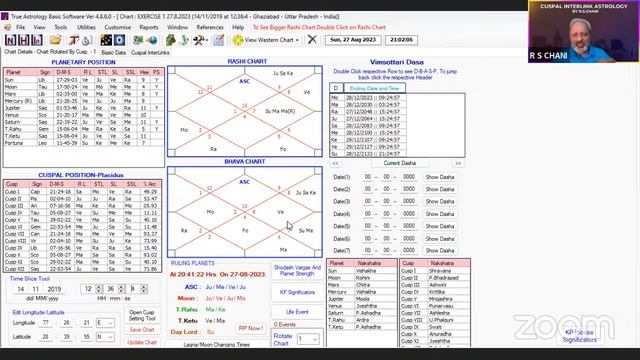Screen dimensions: 640x360
Task: Click the Current Dasha button
Action: coord(400,163)
